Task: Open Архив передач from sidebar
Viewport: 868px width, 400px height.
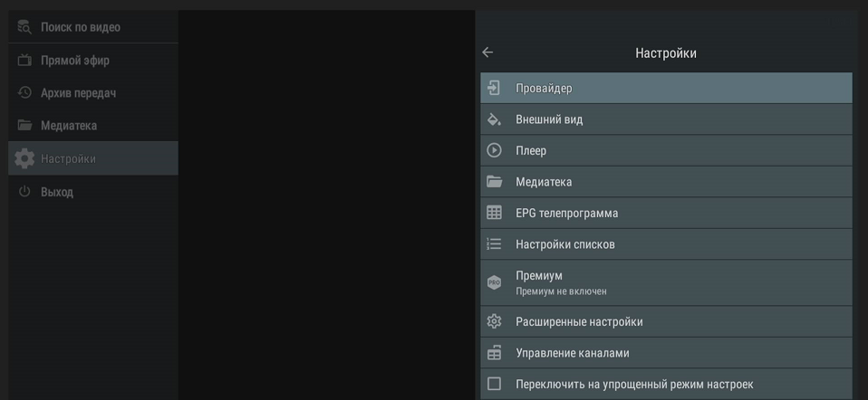Action: click(78, 93)
